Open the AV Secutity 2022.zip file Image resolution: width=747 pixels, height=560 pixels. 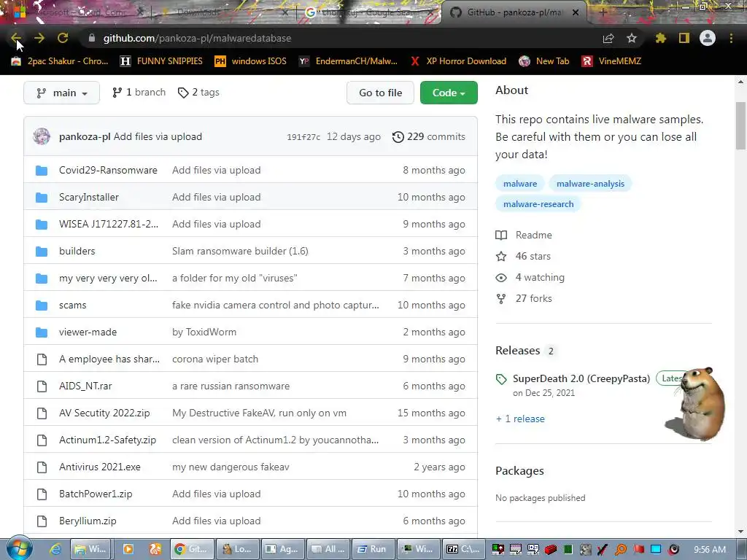[x=104, y=413]
